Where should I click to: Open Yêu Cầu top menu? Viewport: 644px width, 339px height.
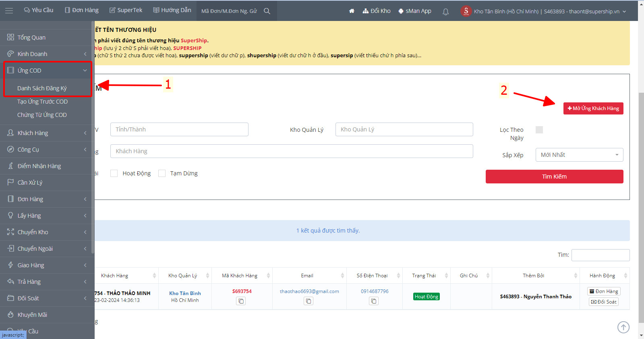coord(39,10)
